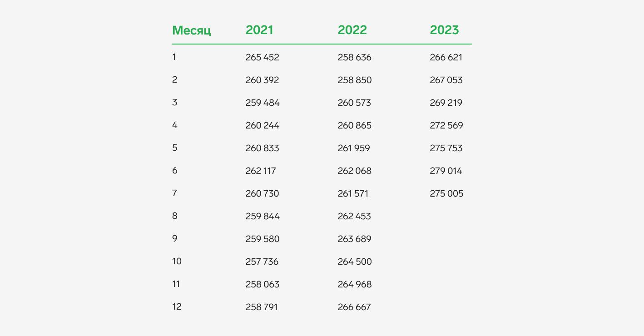
Task: Select the value 258 636 for month 1
Action: [354, 58]
